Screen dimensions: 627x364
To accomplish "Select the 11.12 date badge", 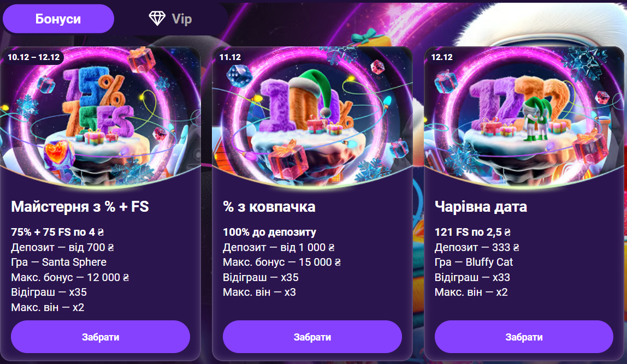I will pos(230,57).
